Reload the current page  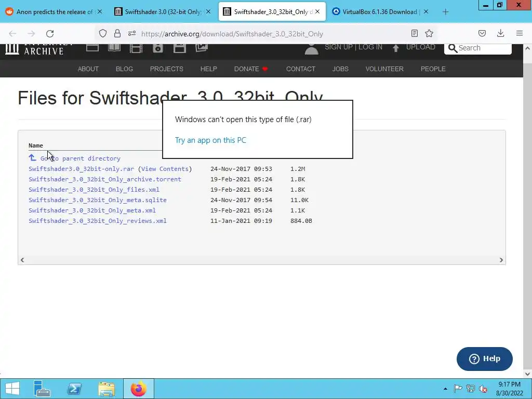coord(50,34)
